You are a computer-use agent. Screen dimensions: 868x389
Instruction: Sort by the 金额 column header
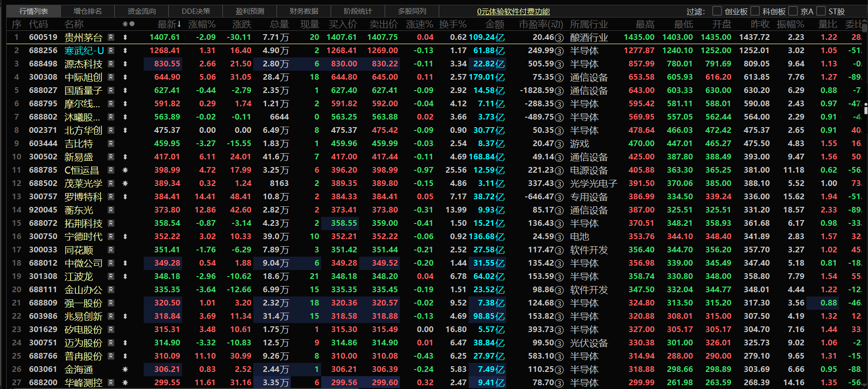495,24
